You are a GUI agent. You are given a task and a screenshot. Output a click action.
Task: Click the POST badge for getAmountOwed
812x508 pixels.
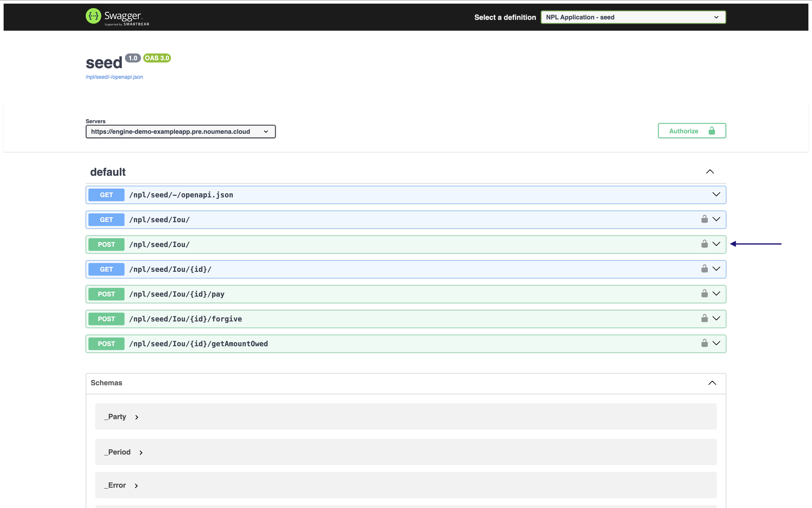pyautogui.click(x=106, y=344)
